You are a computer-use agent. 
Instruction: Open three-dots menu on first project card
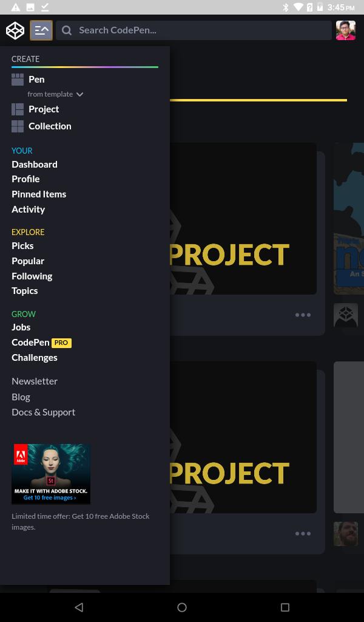(303, 315)
